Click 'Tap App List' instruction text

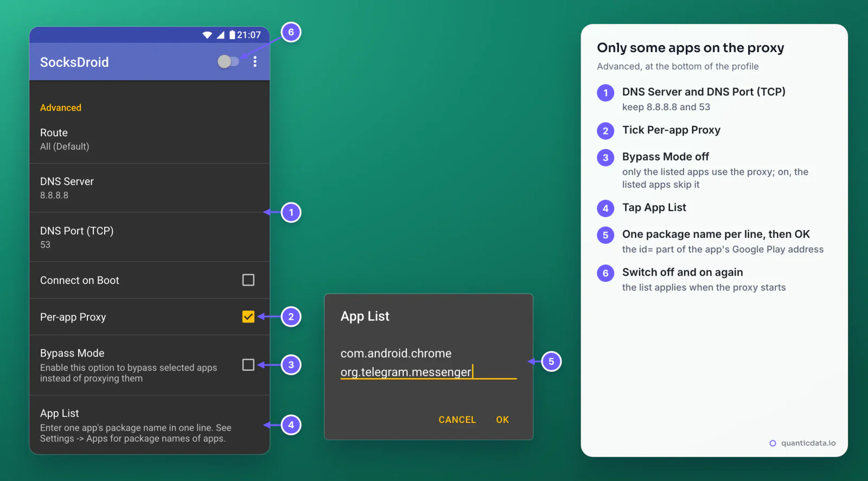654,208
